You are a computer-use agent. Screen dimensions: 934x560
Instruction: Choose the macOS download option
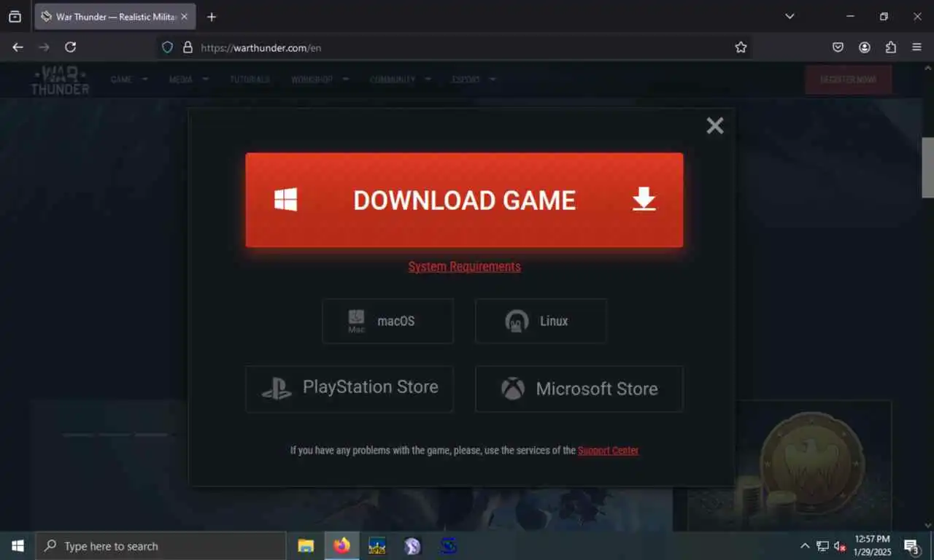(x=387, y=321)
